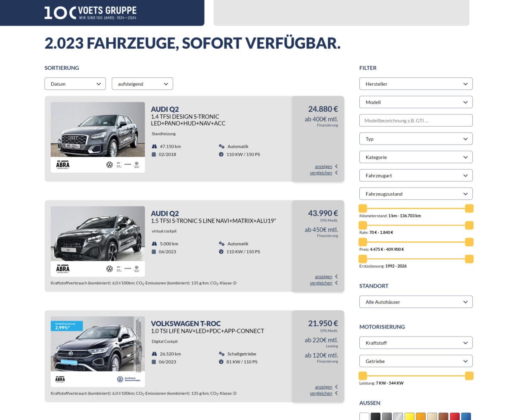Click mileage road icon beside 47.150 km
Screen dimensions: 517x420
pyautogui.click(x=154, y=146)
